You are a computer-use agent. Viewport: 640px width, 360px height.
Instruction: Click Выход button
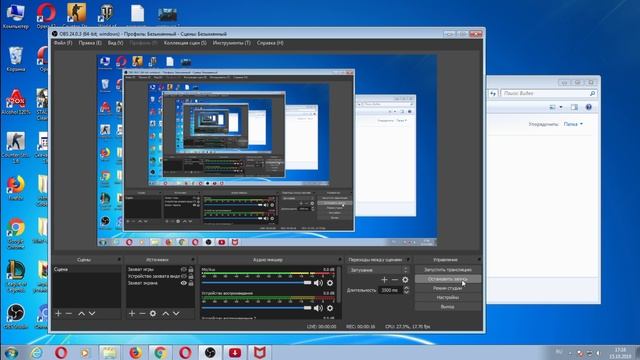click(x=447, y=307)
